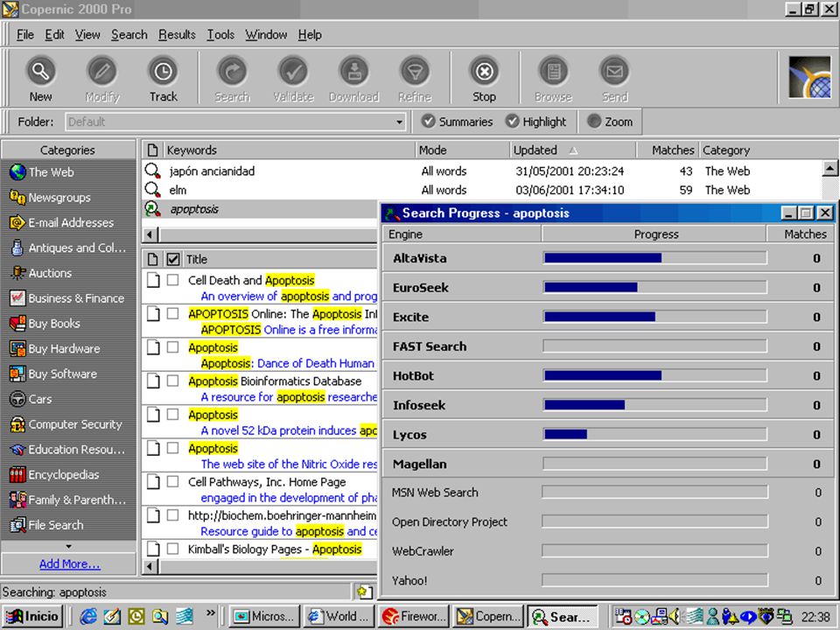Check the Apoptosis Bioinformatics Database result

172,381
